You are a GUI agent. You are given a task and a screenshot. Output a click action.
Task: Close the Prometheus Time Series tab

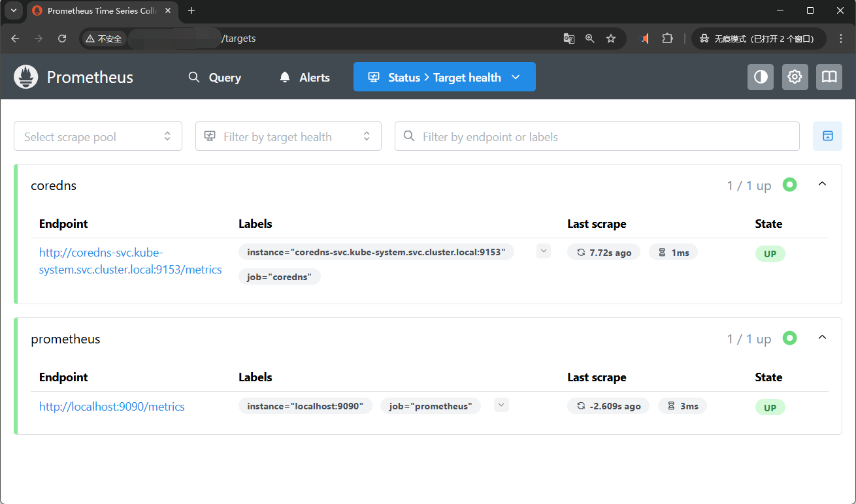(168, 10)
